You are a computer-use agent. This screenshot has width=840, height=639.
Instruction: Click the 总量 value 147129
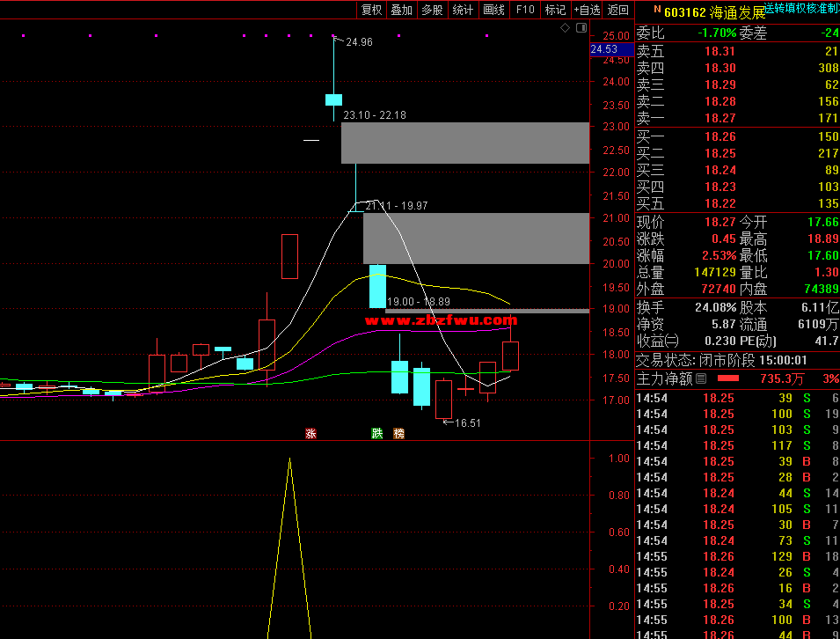715,272
